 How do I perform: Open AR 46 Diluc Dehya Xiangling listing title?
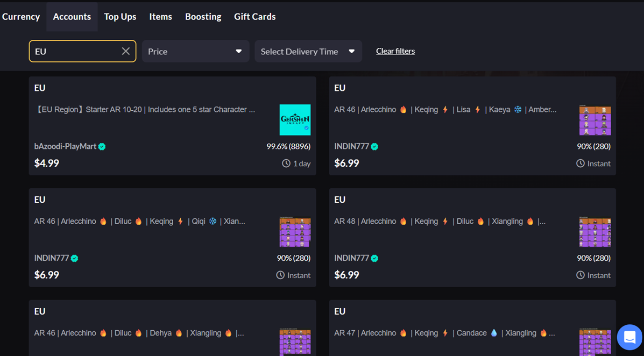click(x=139, y=333)
